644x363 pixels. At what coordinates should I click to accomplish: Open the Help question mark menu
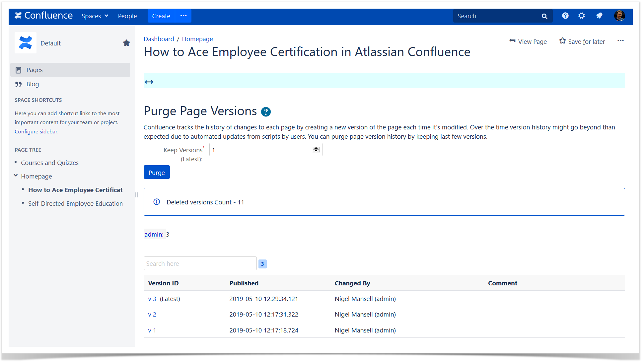pyautogui.click(x=565, y=16)
